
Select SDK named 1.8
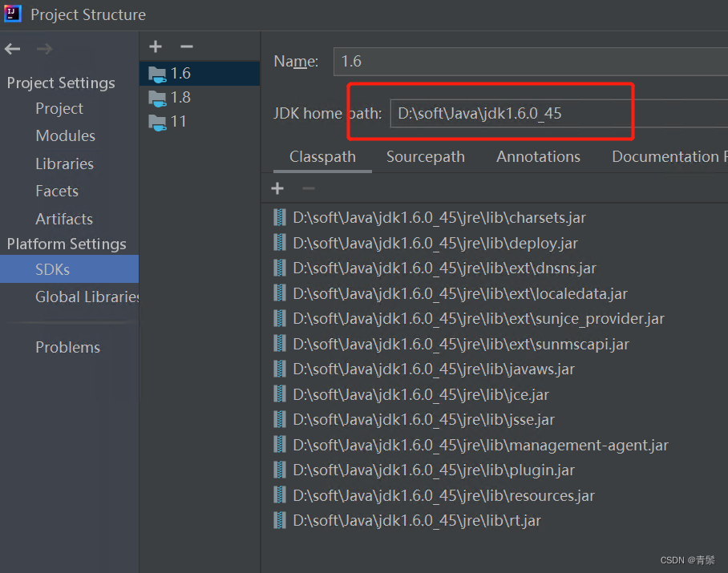[x=200, y=98]
